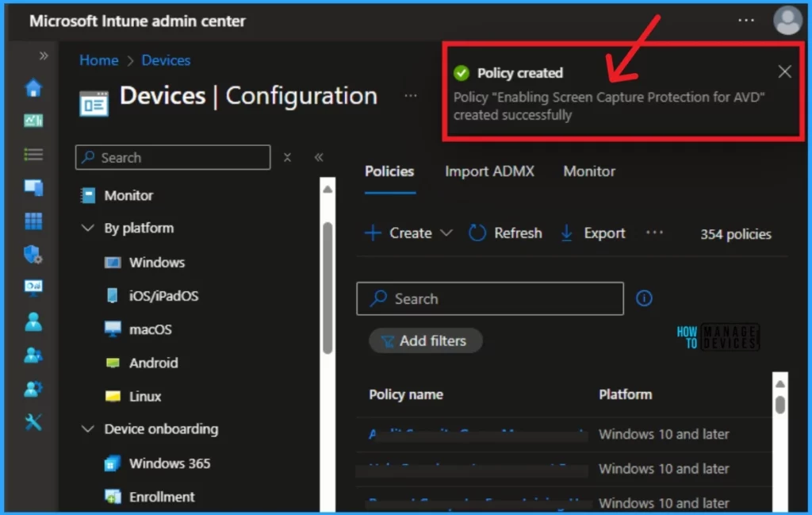
Task: Open the Troubleshooting tools icon in the sidebar
Action: [x=33, y=422]
